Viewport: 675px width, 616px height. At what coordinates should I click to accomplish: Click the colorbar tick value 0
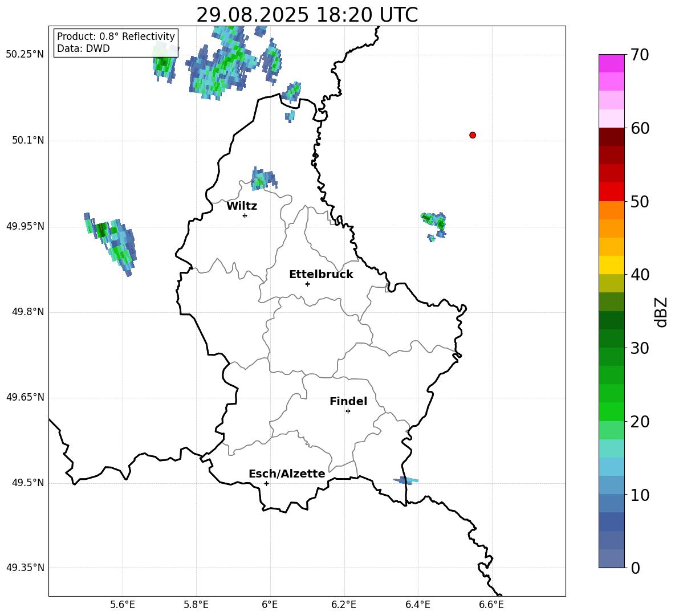[635, 568]
